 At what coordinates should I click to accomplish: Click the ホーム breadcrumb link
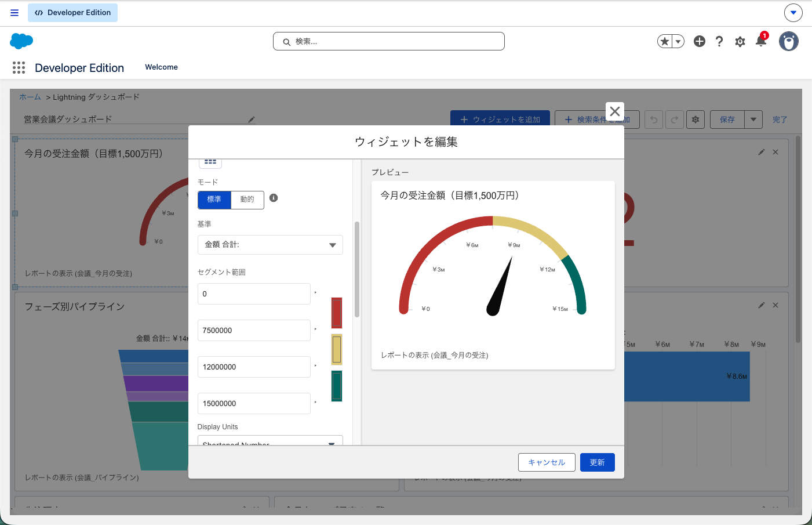tap(30, 97)
